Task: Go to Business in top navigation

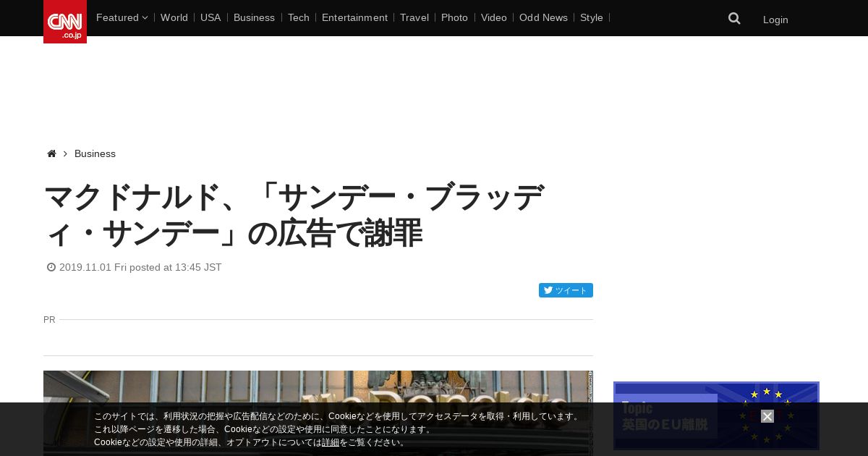Action: (254, 17)
